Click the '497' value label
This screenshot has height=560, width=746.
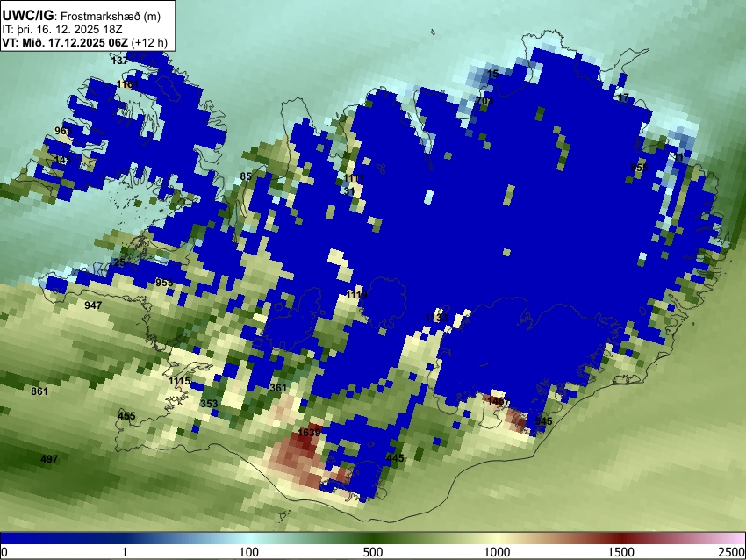click(x=49, y=459)
